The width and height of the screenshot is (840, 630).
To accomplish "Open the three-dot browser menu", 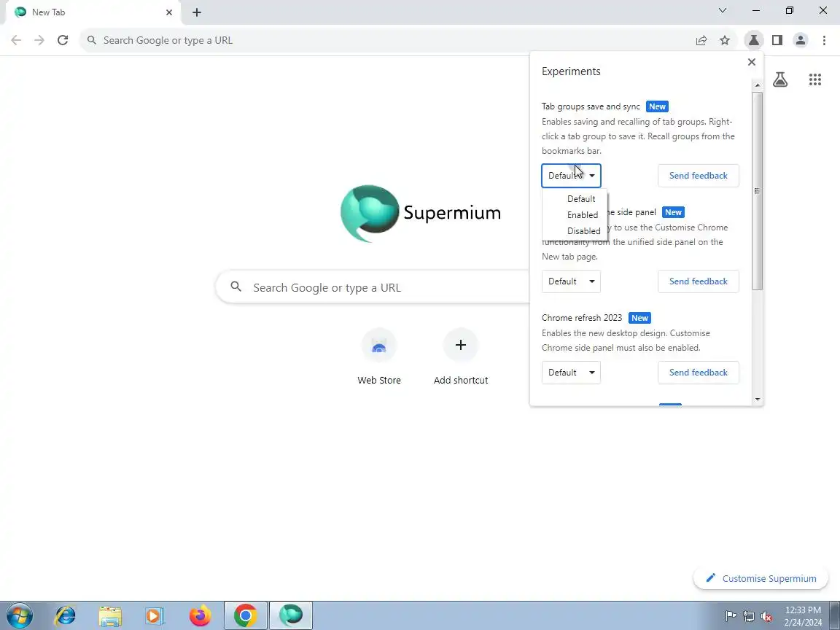I will point(824,40).
